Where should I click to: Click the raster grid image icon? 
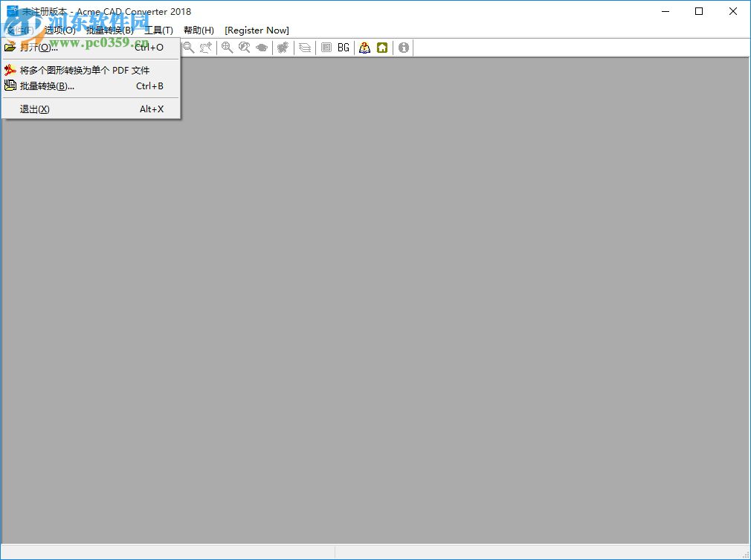pyautogui.click(x=326, y=48)
